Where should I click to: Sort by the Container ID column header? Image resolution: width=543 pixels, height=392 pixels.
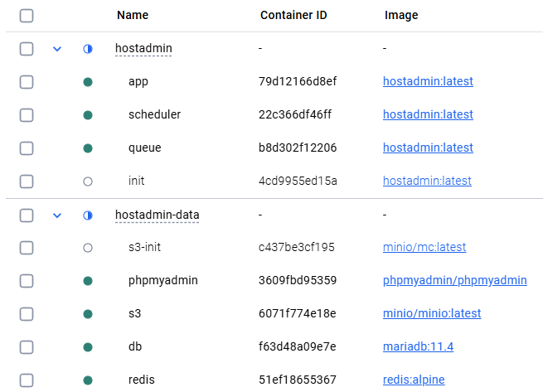point(293,16)
